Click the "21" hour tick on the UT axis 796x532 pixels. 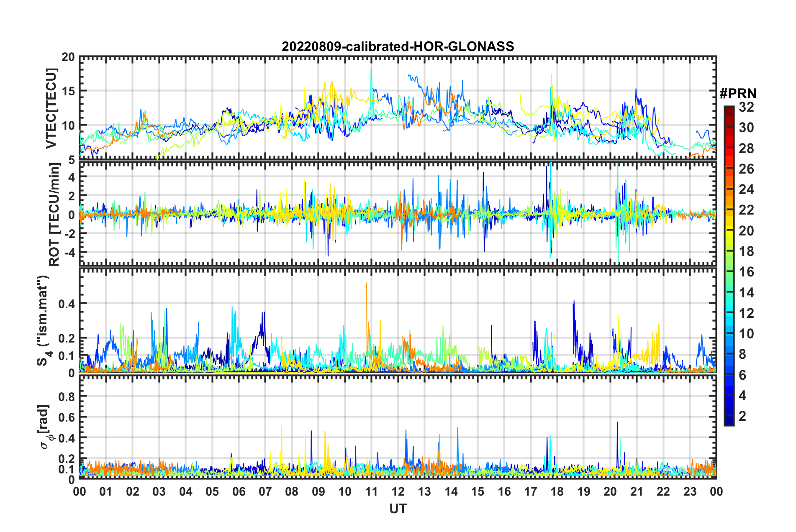coord(637,491)
